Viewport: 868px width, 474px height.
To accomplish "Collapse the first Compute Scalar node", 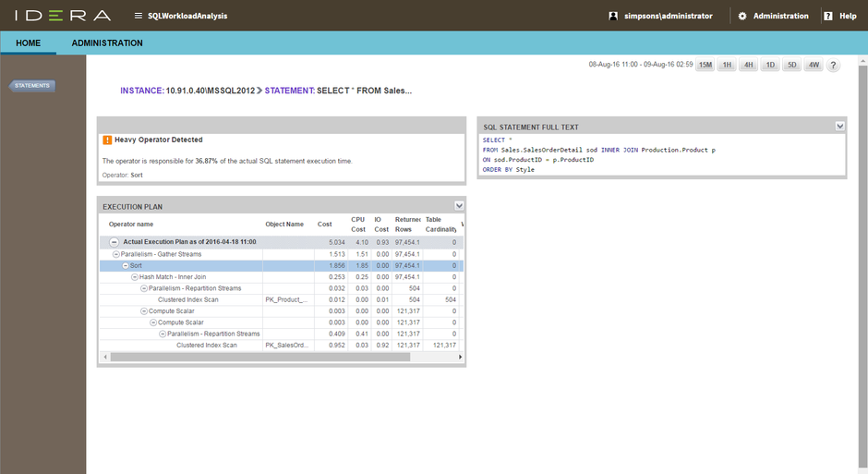I will tap(144, 311).
